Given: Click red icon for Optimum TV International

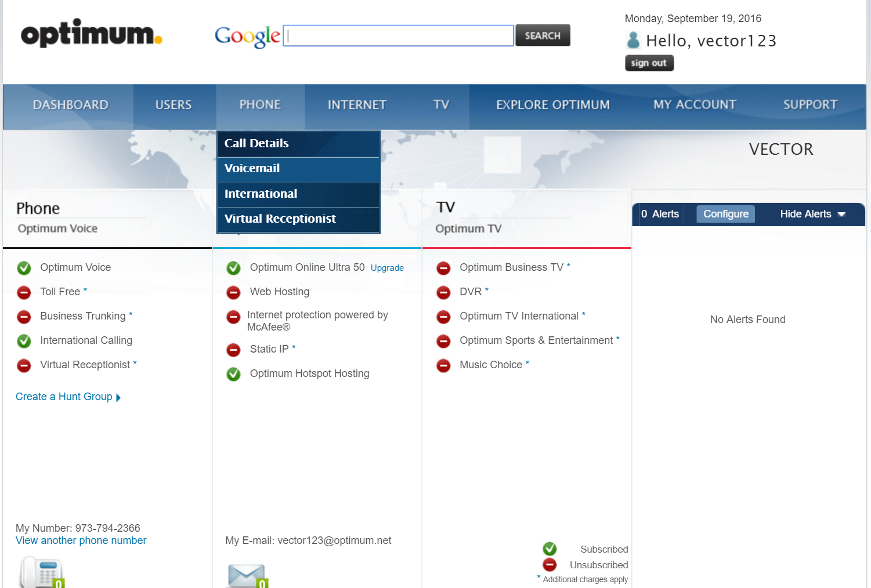Looking at the screenshot, I should click(x=443, y=317).
